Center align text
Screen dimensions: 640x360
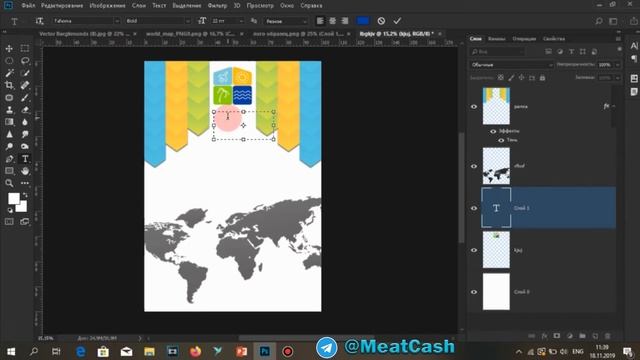[x=333, y=21]
